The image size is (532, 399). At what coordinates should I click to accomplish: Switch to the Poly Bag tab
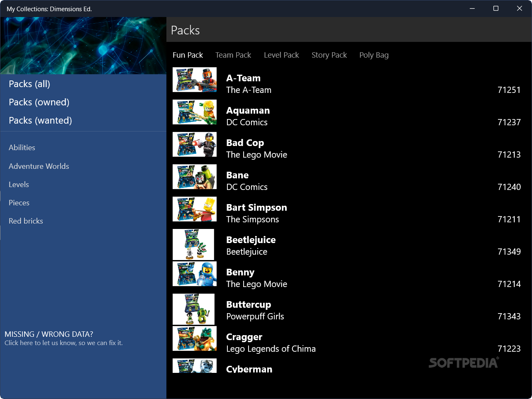pyautogui.click(x=374, y=55)
